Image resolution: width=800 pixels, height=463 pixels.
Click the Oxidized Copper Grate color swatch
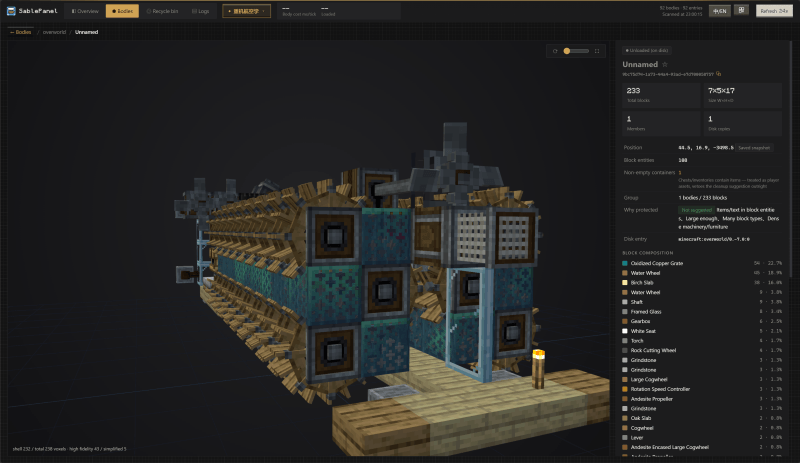coord(624,263)
